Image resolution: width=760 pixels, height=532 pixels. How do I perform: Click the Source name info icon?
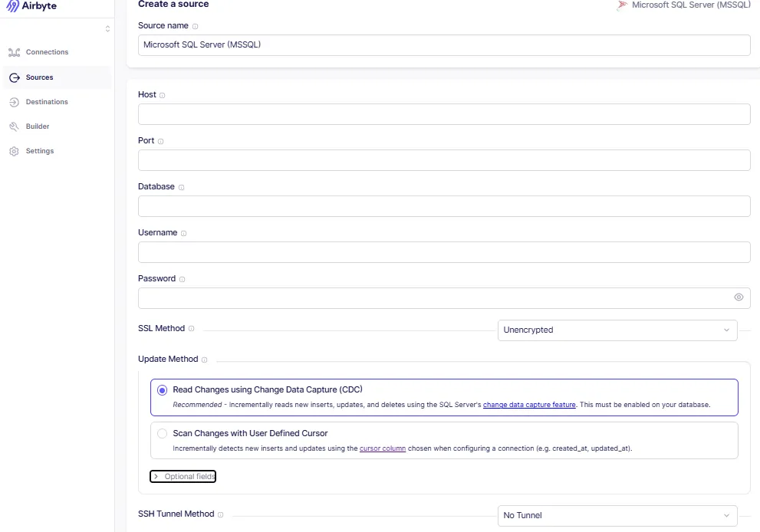195,26
